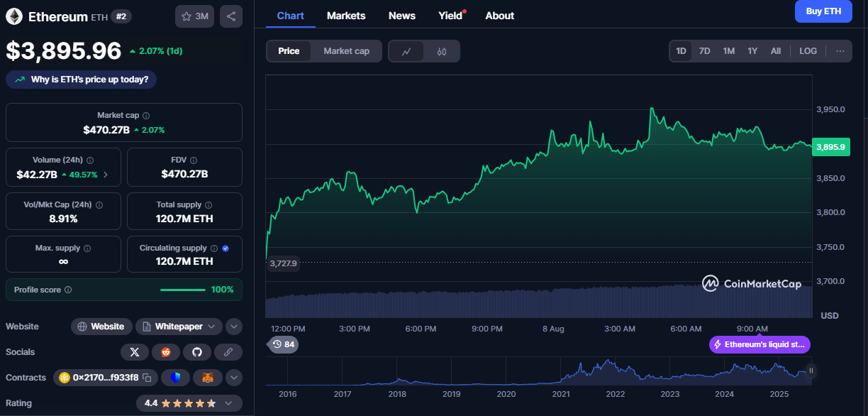Open the Chart tab
The width and height of the screenshot is (868, 416).
point(290,16)
